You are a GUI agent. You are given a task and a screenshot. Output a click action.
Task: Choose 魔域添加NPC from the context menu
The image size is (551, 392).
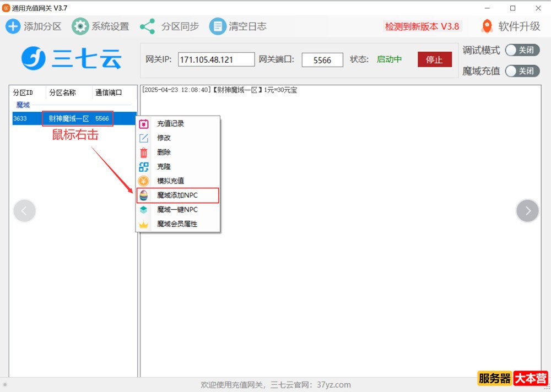[177, 195]
